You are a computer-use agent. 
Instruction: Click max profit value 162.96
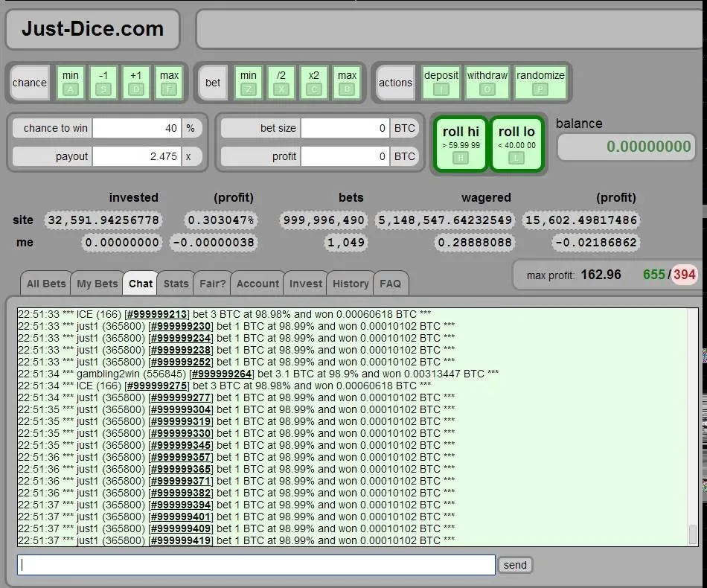(601, 275)
